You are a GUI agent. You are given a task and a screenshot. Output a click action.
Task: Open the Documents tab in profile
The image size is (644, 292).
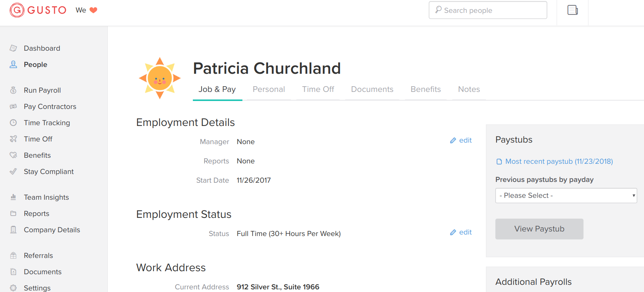click(x=372, y=89)
